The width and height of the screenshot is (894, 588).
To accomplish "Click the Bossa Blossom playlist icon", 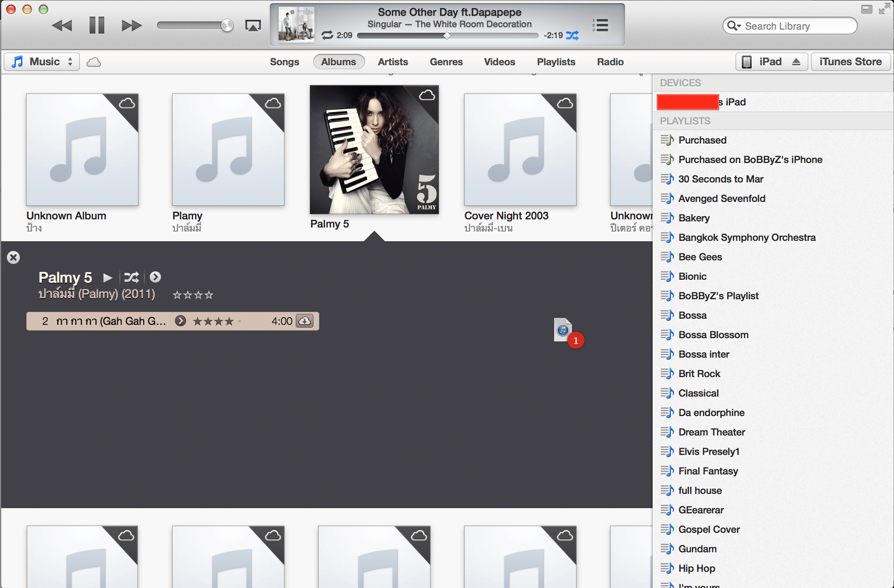I will pyautogui.click(x=667, y=335).
